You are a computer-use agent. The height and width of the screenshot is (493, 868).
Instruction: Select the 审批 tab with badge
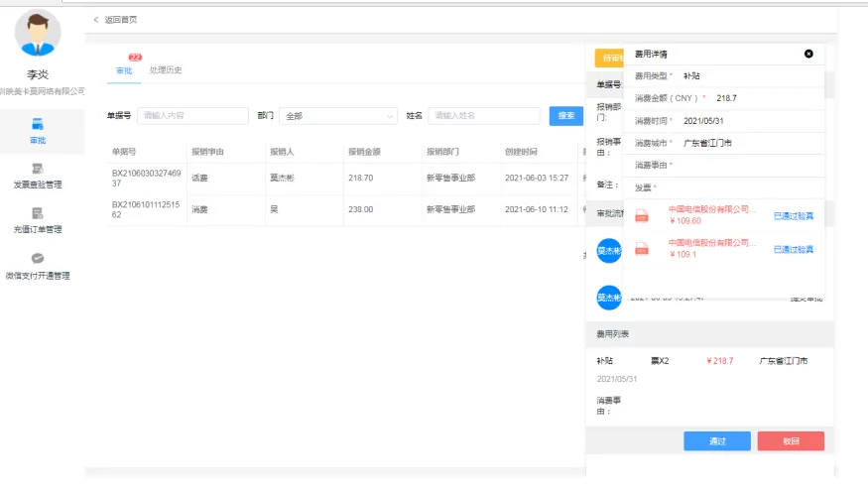click(124, 70)
